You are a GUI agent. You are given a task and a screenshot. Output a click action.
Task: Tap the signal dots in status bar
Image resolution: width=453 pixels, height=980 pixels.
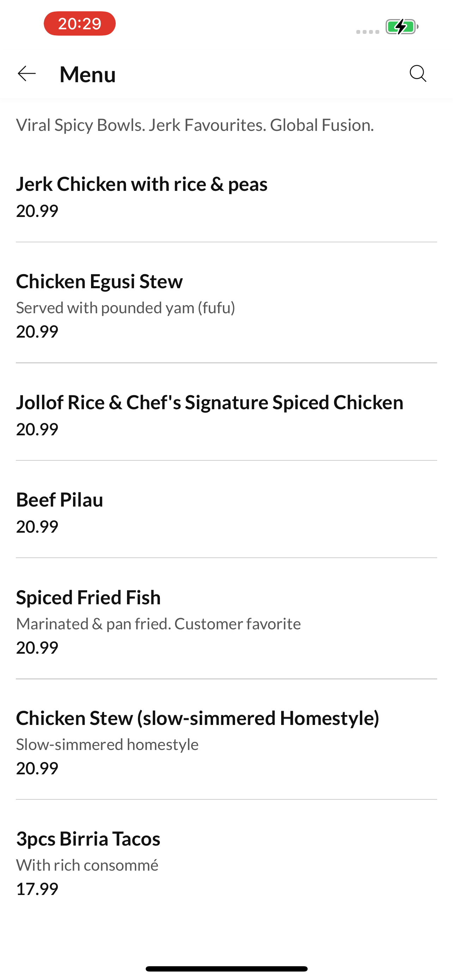367,32
